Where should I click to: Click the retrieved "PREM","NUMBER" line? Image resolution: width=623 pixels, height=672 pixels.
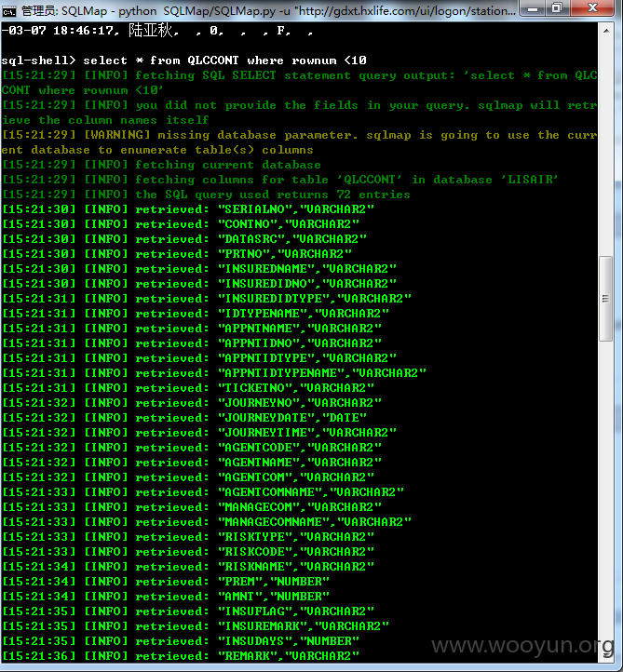[166, 582]
